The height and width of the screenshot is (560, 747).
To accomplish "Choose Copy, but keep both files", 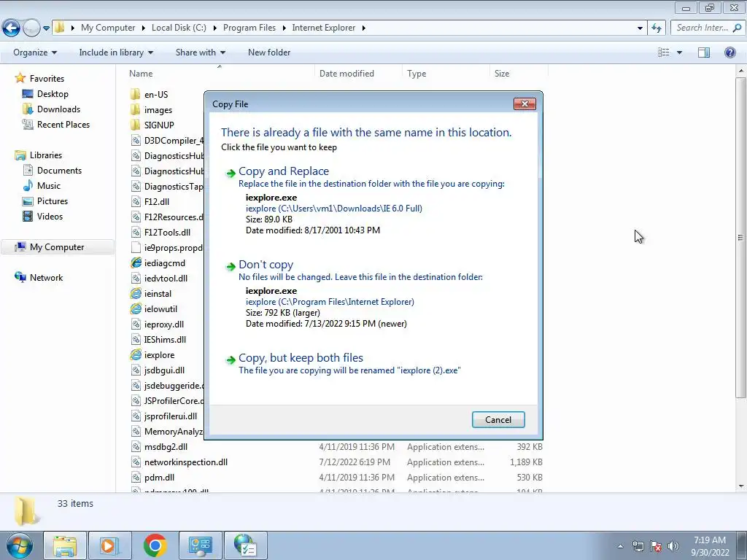I will (x=301, y=357).
